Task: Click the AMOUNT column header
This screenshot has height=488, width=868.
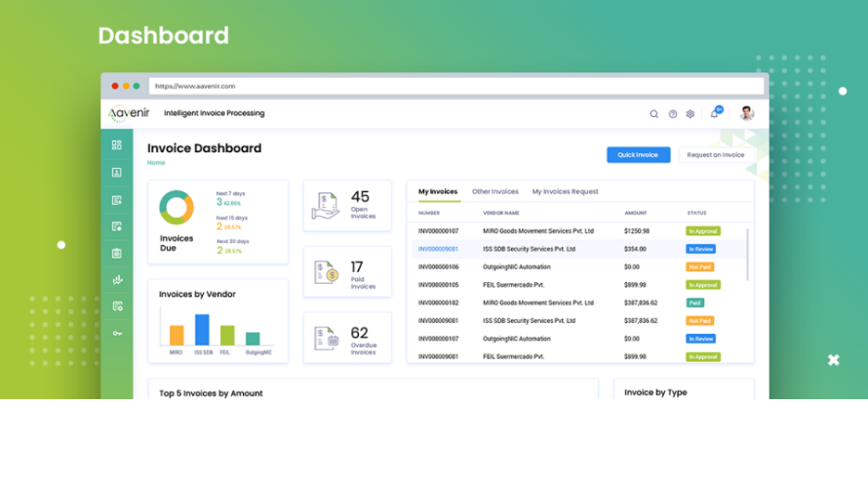Action: 636,213
